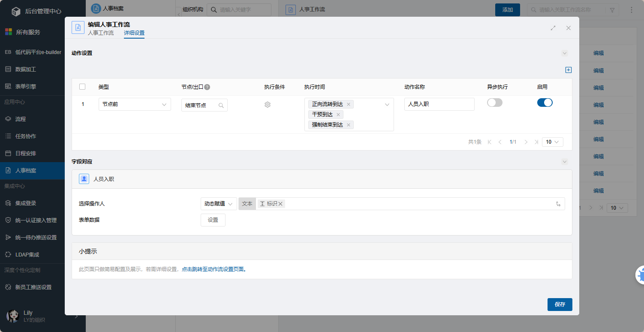Open the 点击跳转至动作流设置页面 link
Image resolution: width=644 pixels, height=332 pixels.
[214, 269]
